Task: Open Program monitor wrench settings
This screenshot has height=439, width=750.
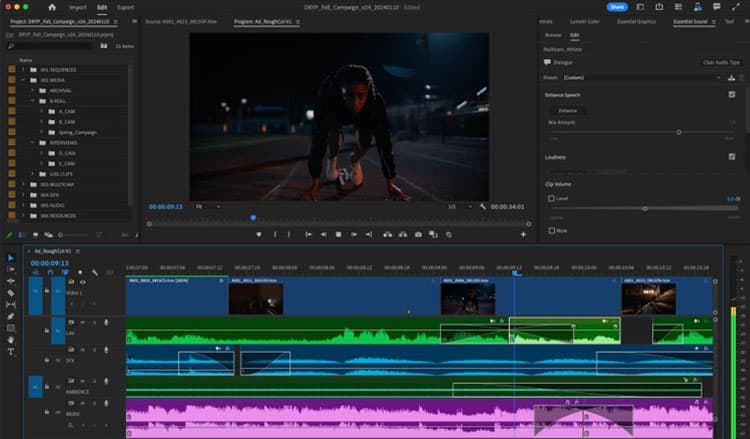Action: (x=483, y=207)
